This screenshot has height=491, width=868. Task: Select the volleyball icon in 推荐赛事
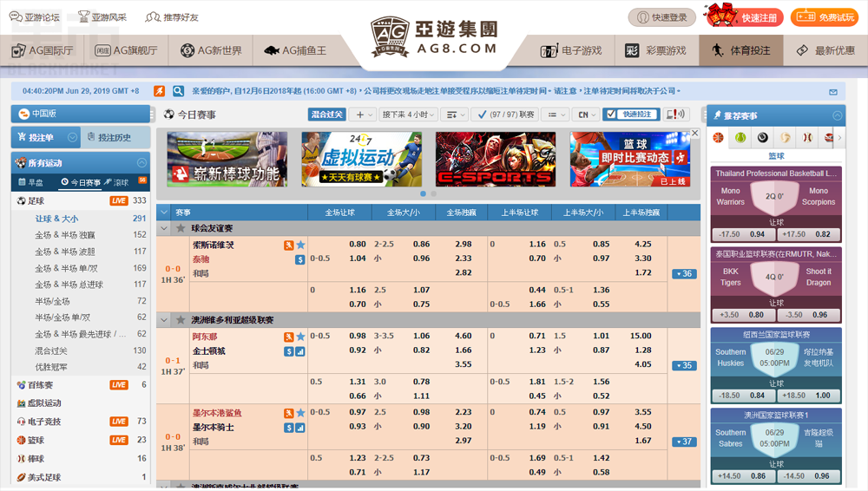pos(785,138)
